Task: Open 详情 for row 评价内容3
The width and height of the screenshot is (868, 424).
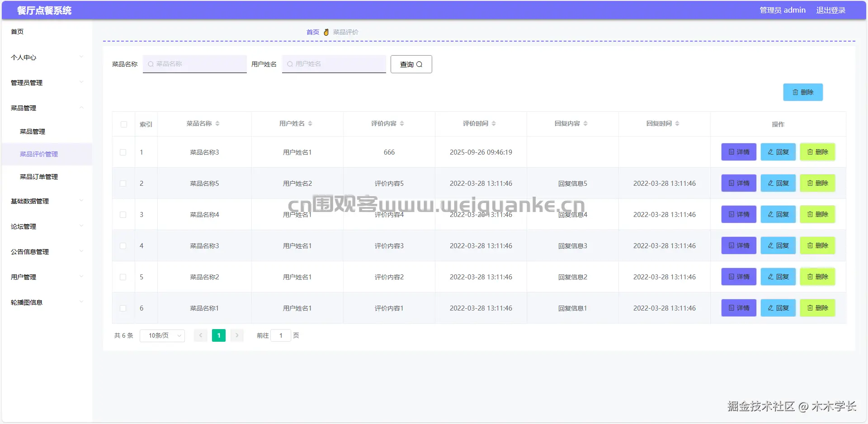Action: pos(739,245)
